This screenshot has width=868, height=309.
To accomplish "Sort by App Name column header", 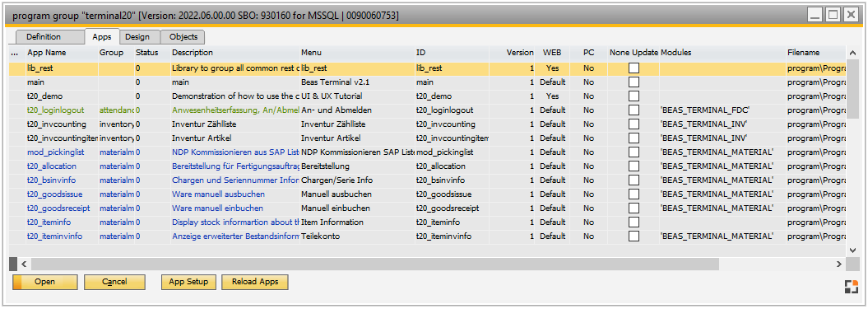I will pos(47,53).
